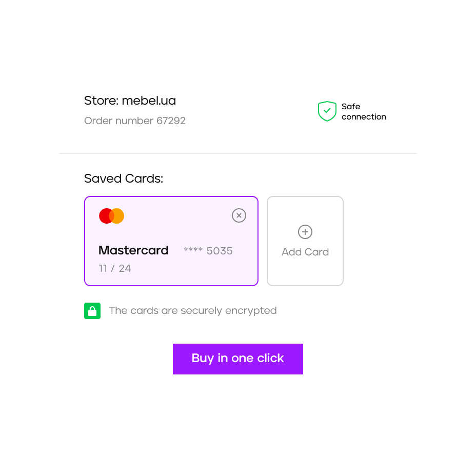Click the Mastercard logo on saved card
The width and height of the screenshot is (476, 476).
[x=111, y=216]
